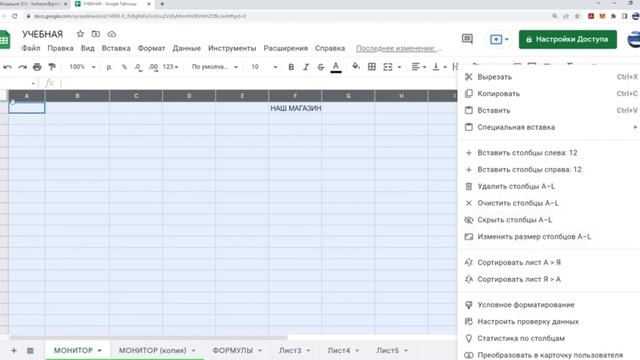Undo the last action in toolbar
The image size is (640, 360).
(x=7, y=67)
